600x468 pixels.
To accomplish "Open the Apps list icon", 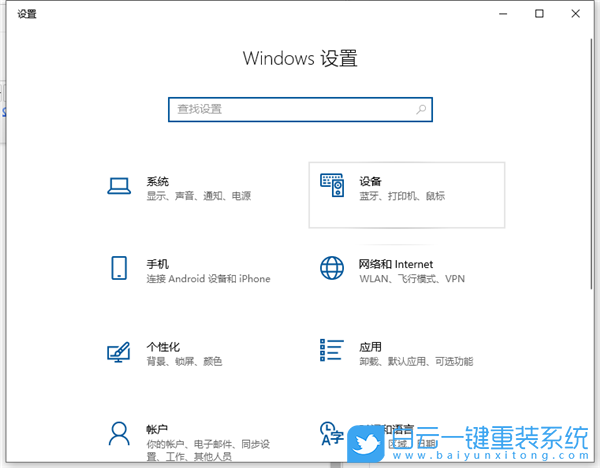I will point(332,350).
